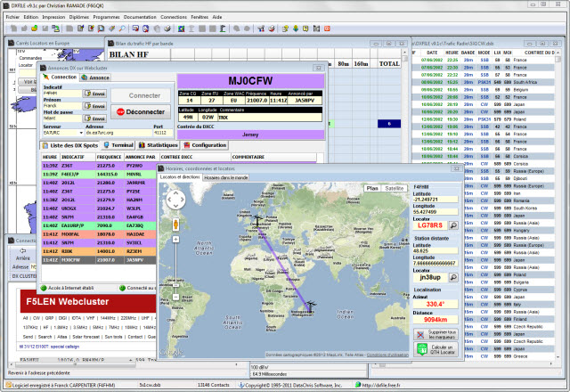The height and width of the screenshot is (392, 570).
Task: Click the monitor with red mark toolbar icon
Action: 135,29
